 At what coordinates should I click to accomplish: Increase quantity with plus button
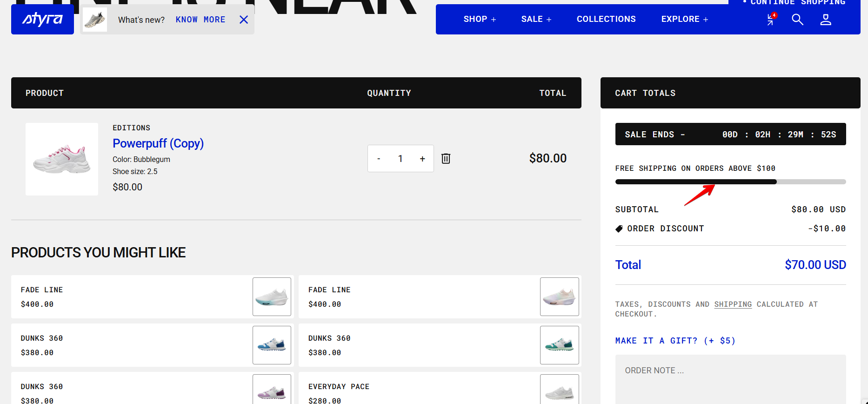coord(422,159)
